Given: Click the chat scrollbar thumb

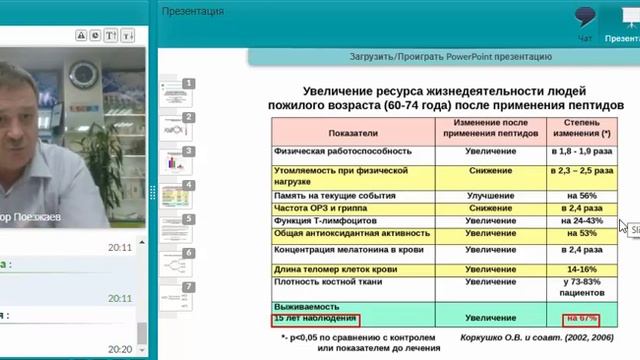Looking at the screenshot, I should 142,333.
